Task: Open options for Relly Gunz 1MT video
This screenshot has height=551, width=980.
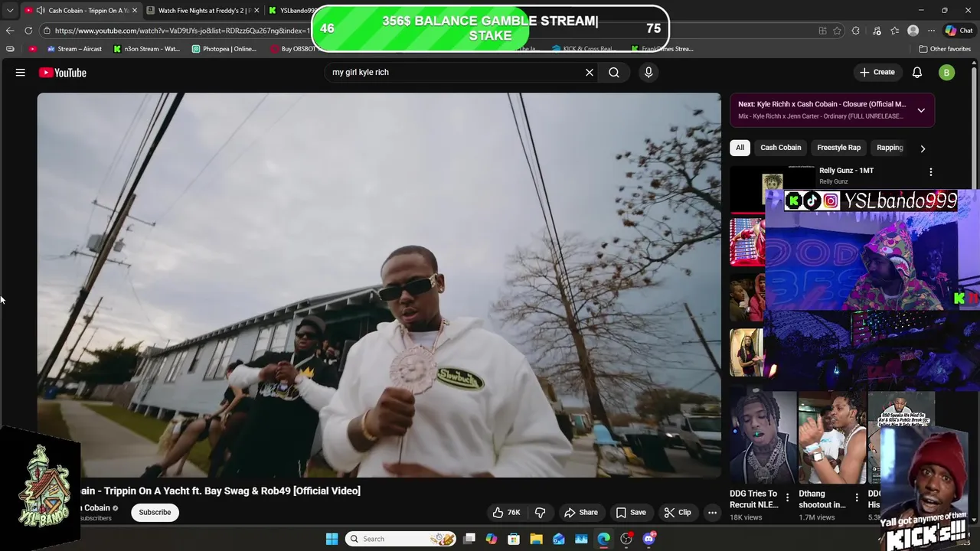Action: point(931,172)
